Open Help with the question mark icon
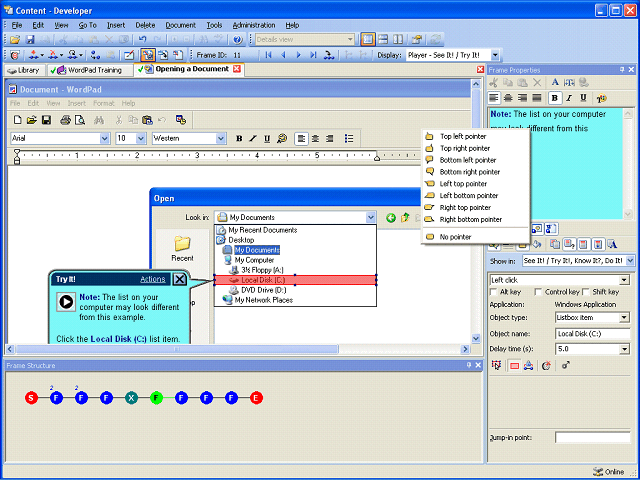 (238, 39)
